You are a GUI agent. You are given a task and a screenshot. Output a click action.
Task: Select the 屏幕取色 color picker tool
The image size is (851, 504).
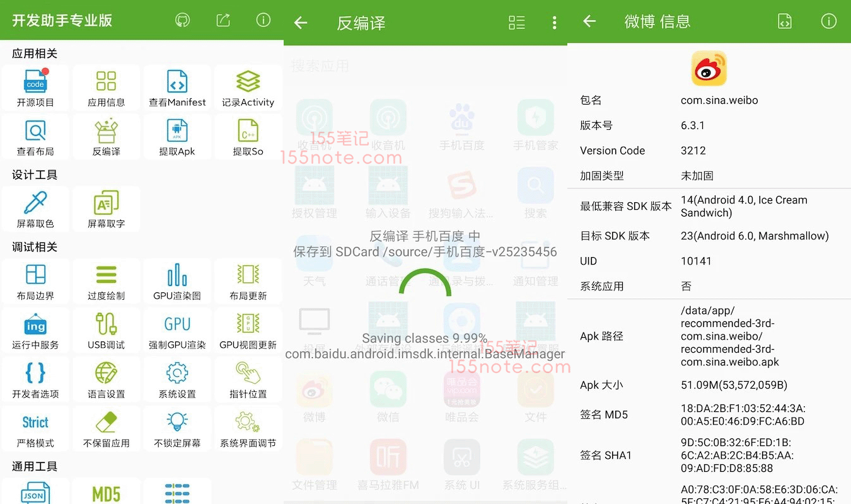(35, 209)
